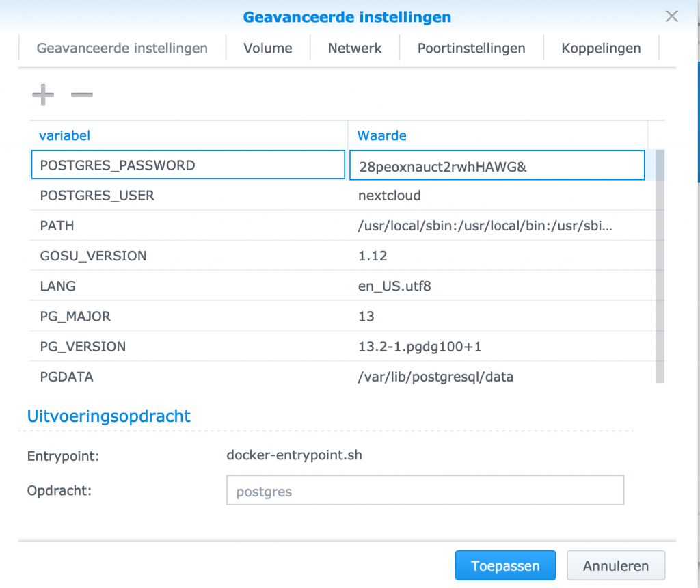Click the Uitvoeringsopdracht section heading
The width and height of the screenshot is (700, 588).
(x=109, y=416)
